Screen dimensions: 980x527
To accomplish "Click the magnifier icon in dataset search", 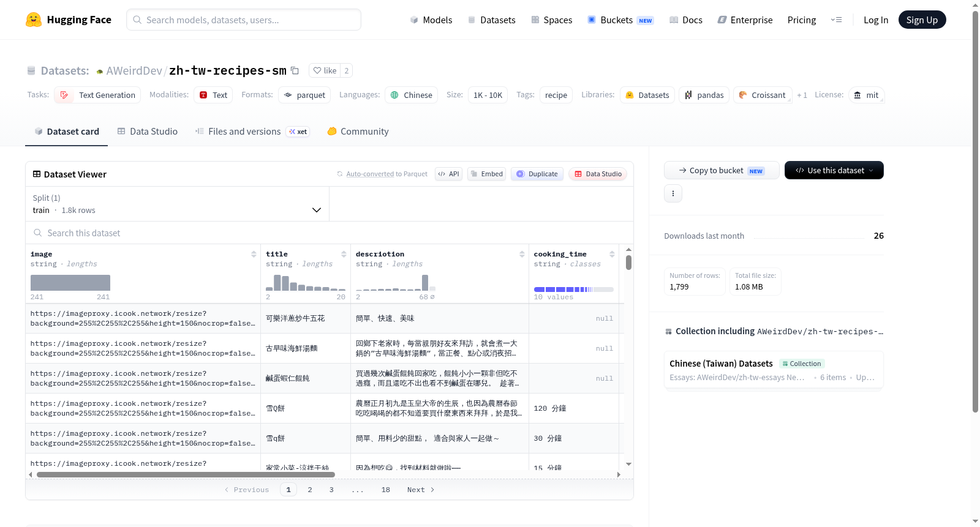I will tap(38, 233).
